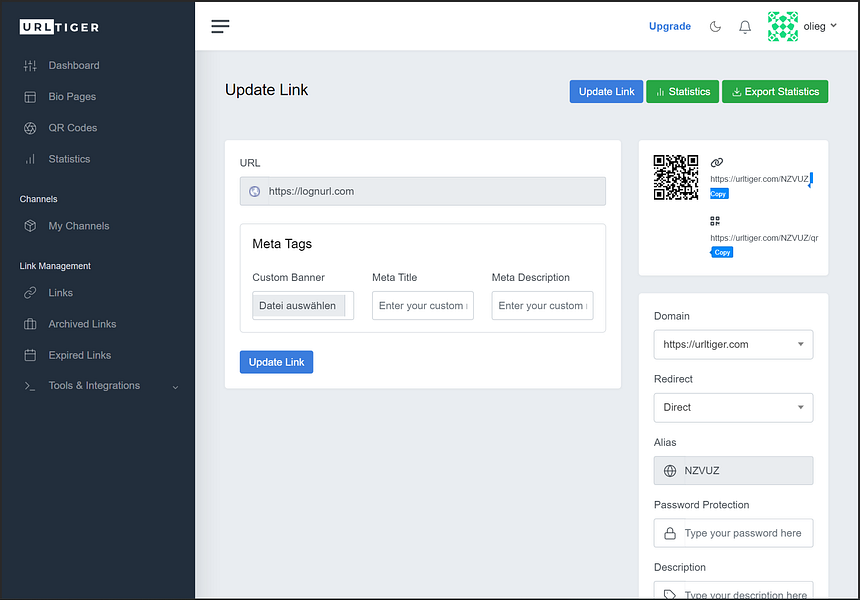Expand Tools & Integrations menu
This screenshot has width=860, height=600.
[x=99, y=386]
